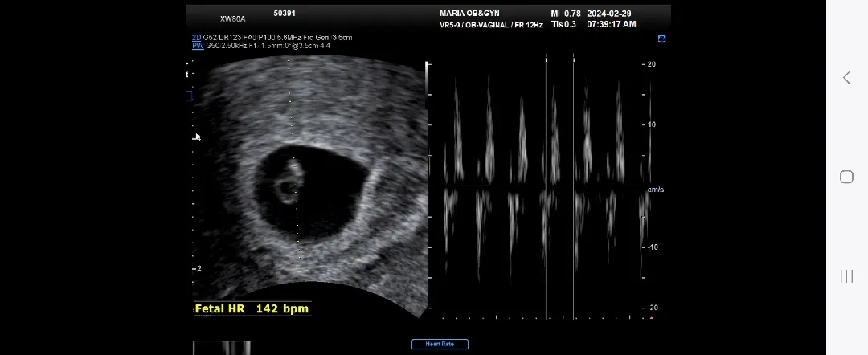Tap the Android home square button
This screenshot has height=355, width=868.
pos(846,177)
